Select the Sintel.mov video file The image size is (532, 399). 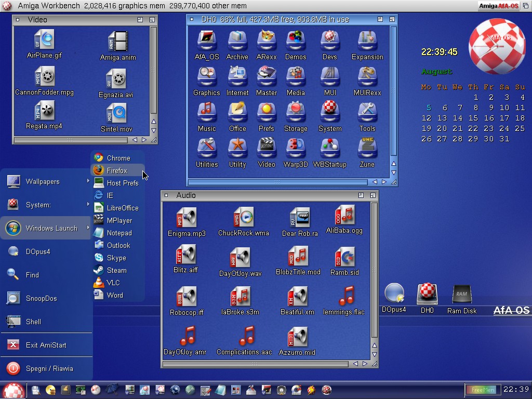click(x=116, y=114)
